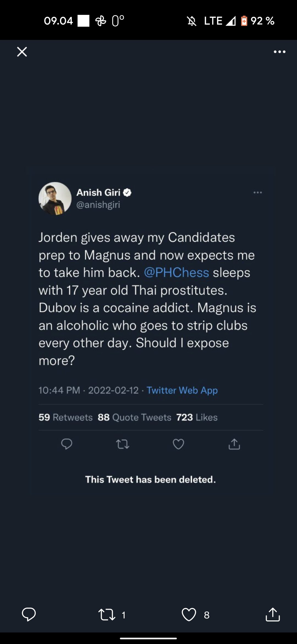Viewport: 297px width, 644px height.
Task: Tap reply icon inside the screenshot tweet
Action: coord(67,444)
